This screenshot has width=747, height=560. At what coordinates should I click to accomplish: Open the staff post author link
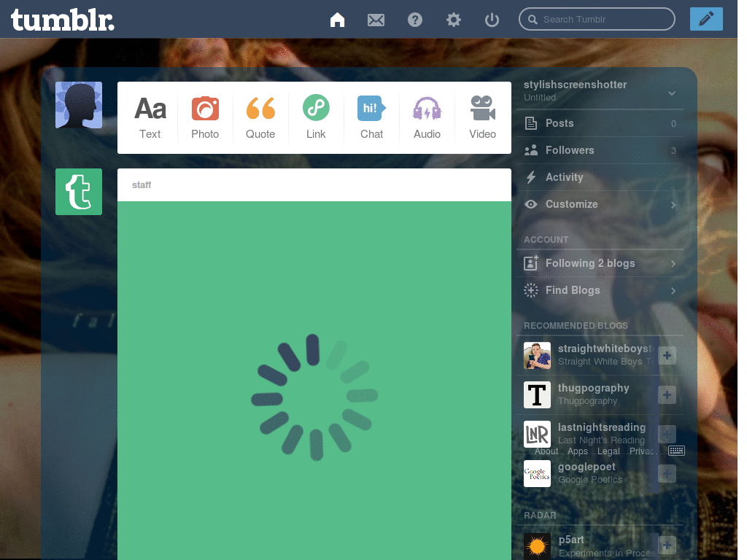click(x=142, y=184)
